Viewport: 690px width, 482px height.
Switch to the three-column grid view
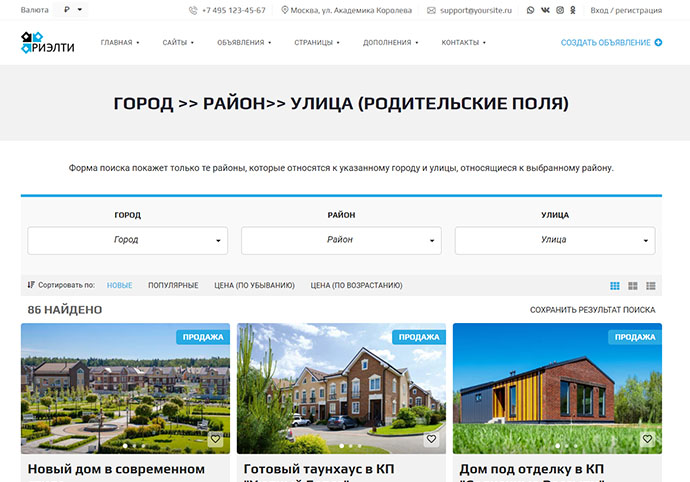coord(615,286)
